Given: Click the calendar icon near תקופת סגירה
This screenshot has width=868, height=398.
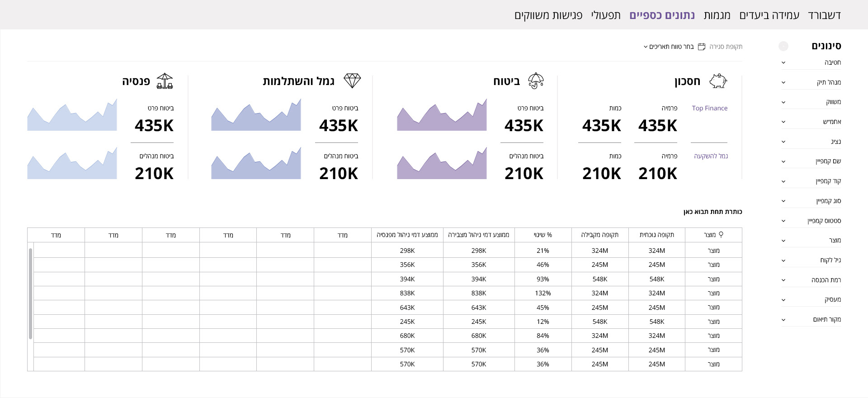Looking at the screenshot, I should [x=702, y=47].
